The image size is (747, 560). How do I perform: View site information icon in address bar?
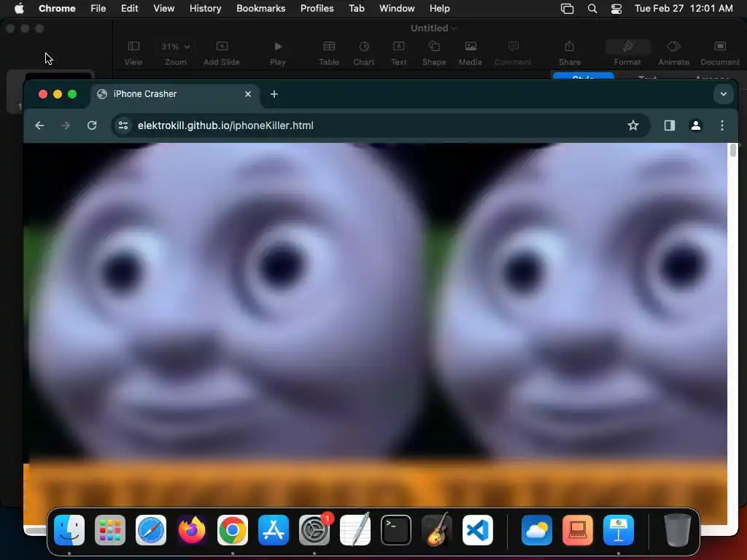tap(123, 125)
